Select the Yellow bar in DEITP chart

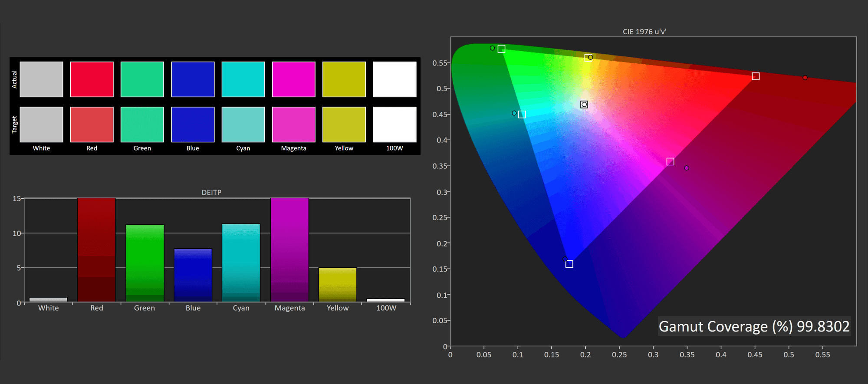click(x=338, y=285)
